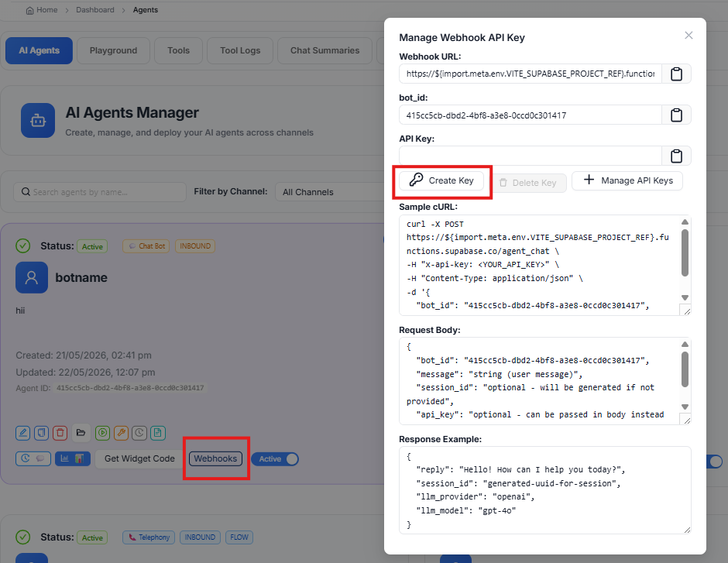Close the Manage Webhook API Key dialog
728x563 pixels.
coord(689,36)
